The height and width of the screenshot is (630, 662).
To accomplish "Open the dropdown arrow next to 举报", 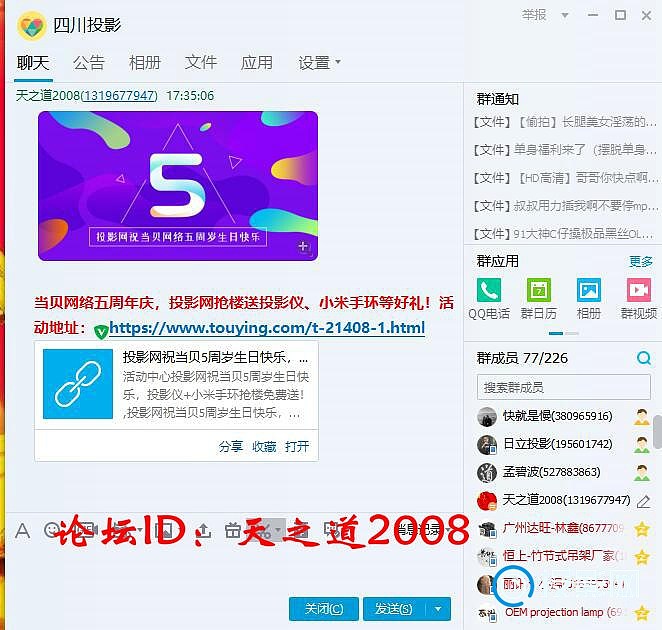I will point(564,16).
